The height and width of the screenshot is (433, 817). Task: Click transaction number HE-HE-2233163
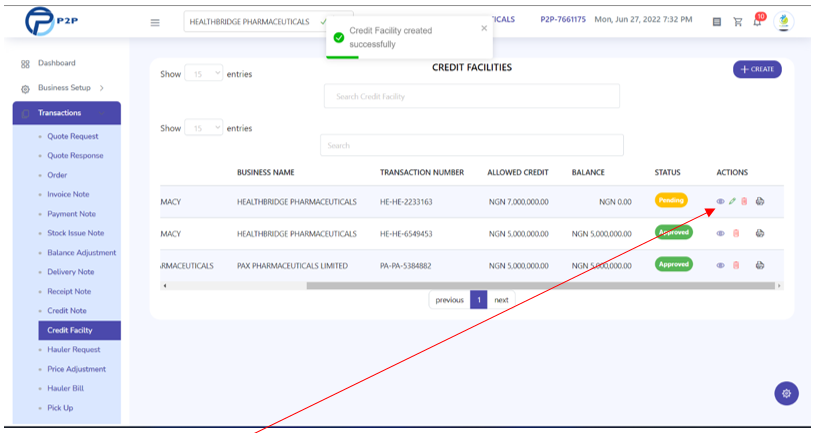(406, 202)
